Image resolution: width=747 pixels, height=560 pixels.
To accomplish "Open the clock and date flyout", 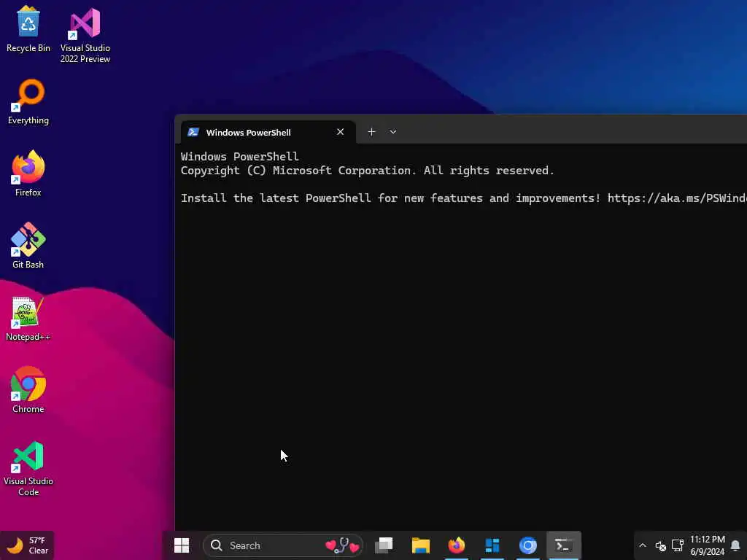I will (708, 545).
